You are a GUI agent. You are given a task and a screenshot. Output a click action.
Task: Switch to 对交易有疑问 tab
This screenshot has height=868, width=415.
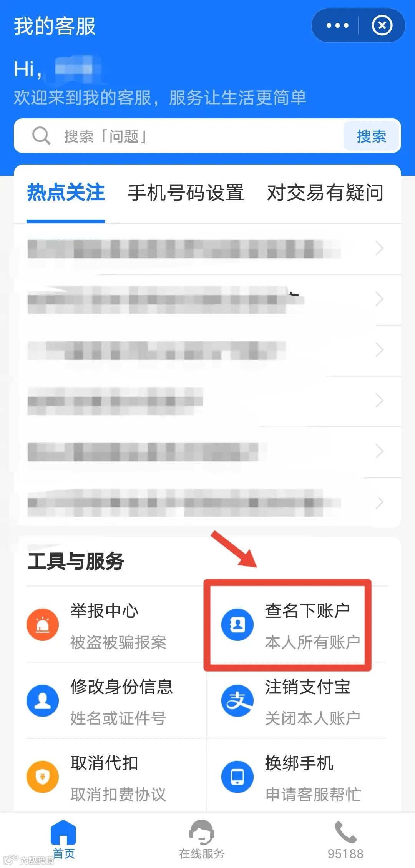coord(325,193)
